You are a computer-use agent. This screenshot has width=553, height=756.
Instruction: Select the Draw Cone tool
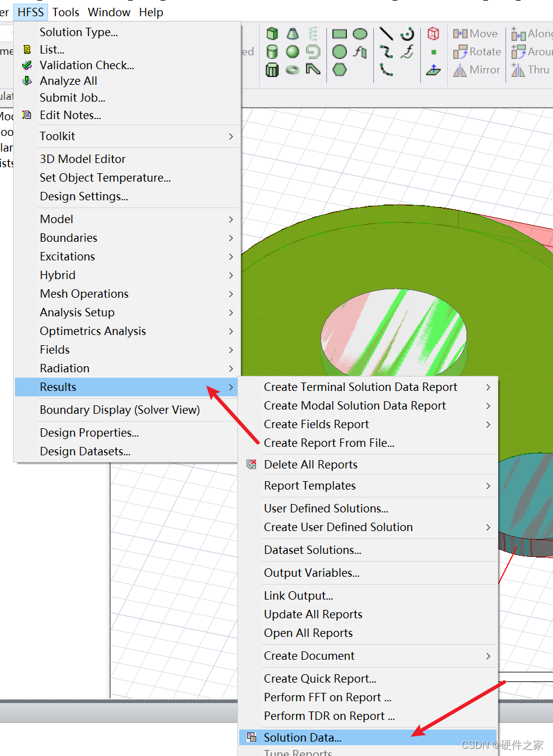pyautogui.click(x=293, y=34)
